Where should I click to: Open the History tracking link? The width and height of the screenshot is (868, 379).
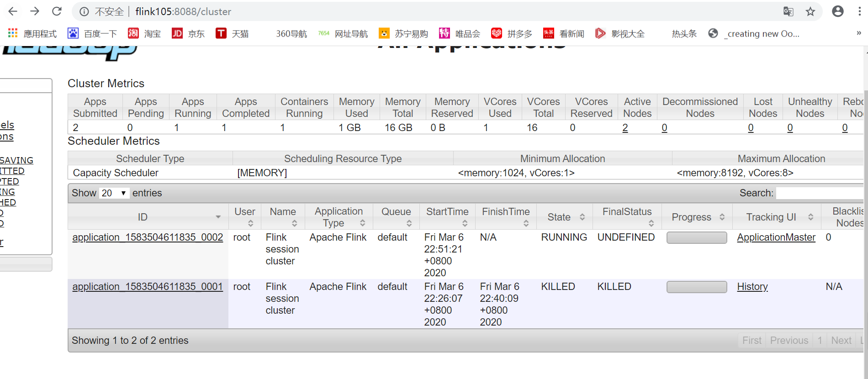coord(752,287)
